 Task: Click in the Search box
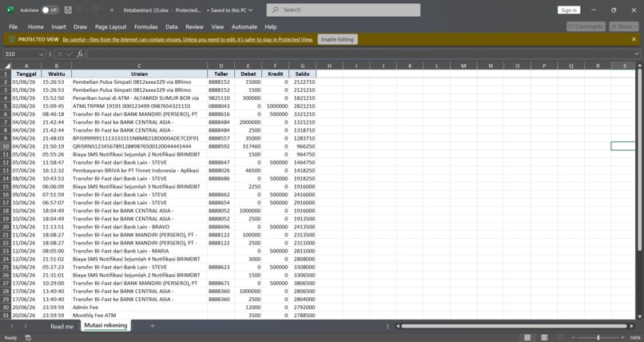click(344, 10)
